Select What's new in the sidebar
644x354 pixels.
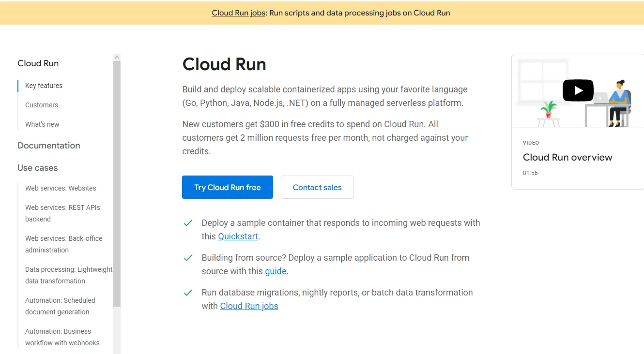(x=42, y=124)
